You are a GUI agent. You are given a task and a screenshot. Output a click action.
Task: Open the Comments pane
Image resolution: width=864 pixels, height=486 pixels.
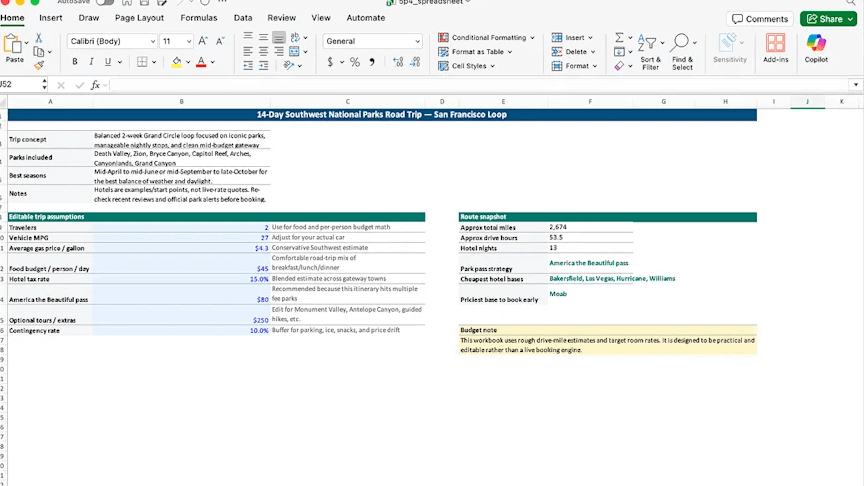759,18
